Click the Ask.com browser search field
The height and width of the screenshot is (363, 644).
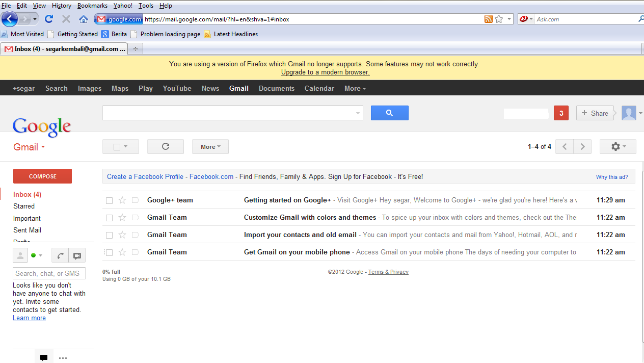(x=585, y=19)
